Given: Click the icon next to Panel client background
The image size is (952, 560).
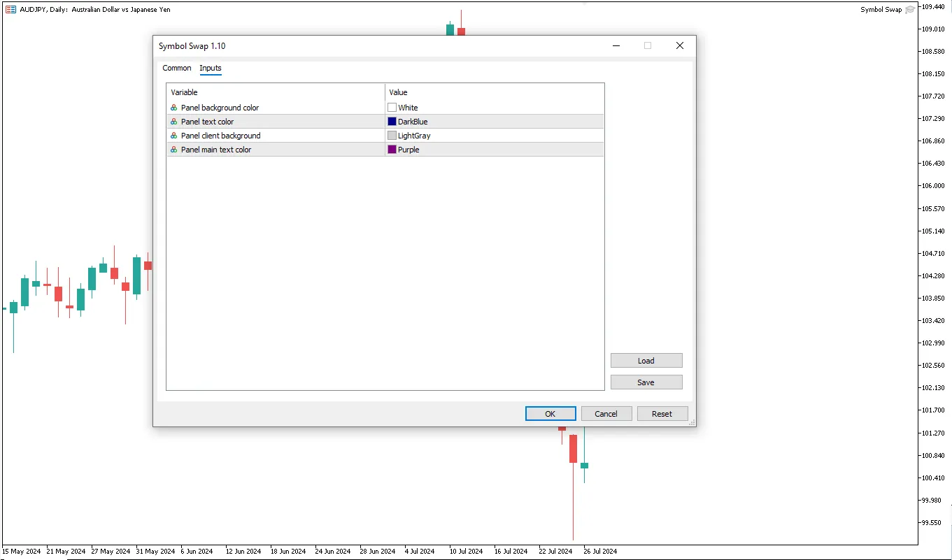Looking at the screenshot, I should (x=173, y=136).
